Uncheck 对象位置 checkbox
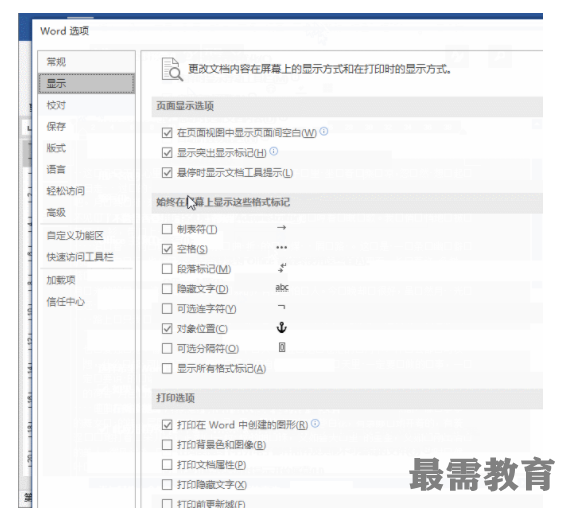 [x=167, y=328]
